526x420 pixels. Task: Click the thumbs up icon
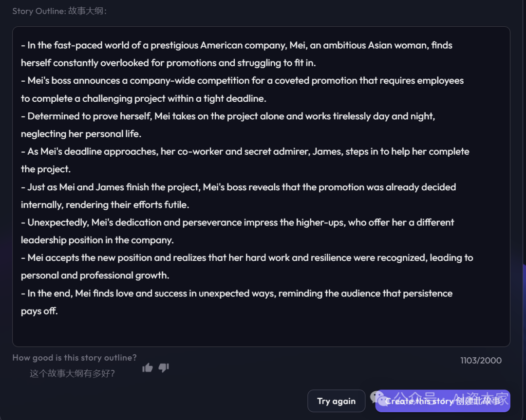148,368
